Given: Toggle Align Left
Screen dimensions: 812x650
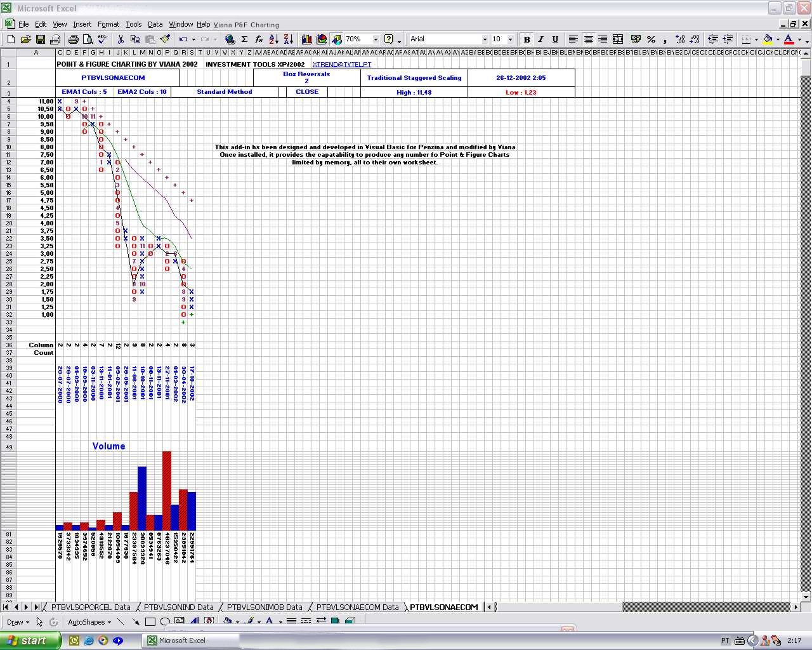Looking at the screenshot, I should click(x=573, y=39).
